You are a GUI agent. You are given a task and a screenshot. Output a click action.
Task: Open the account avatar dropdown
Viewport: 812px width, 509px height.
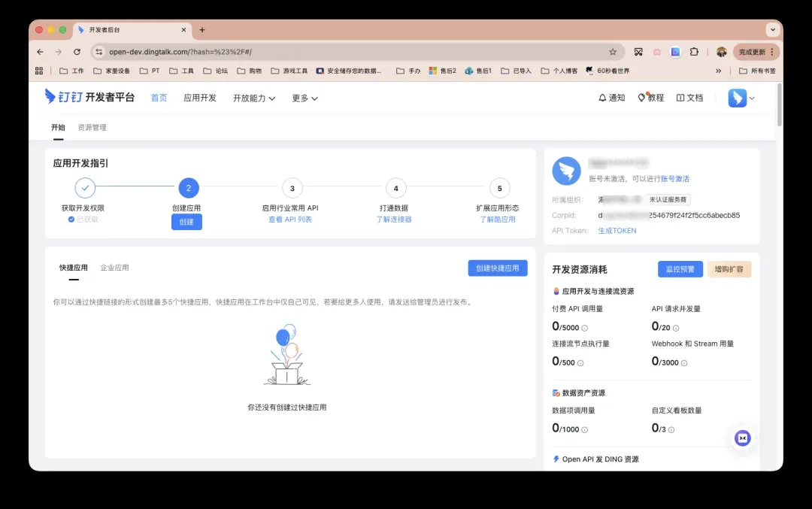pyautogui.click(x=741, y=98)
